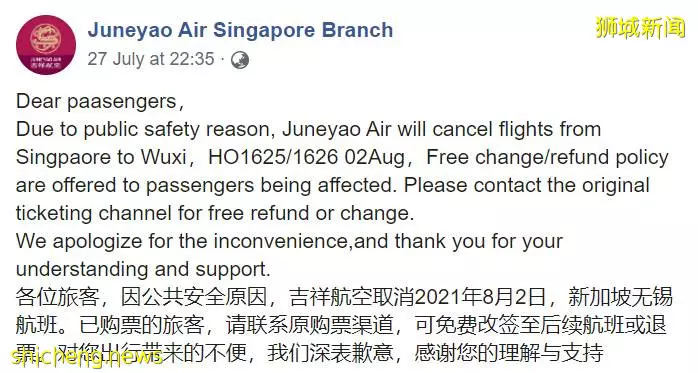This screenshot has width=698, height=373.
Task: Click the Dear paasengers greeting line
Action: [x=100, y=101]
